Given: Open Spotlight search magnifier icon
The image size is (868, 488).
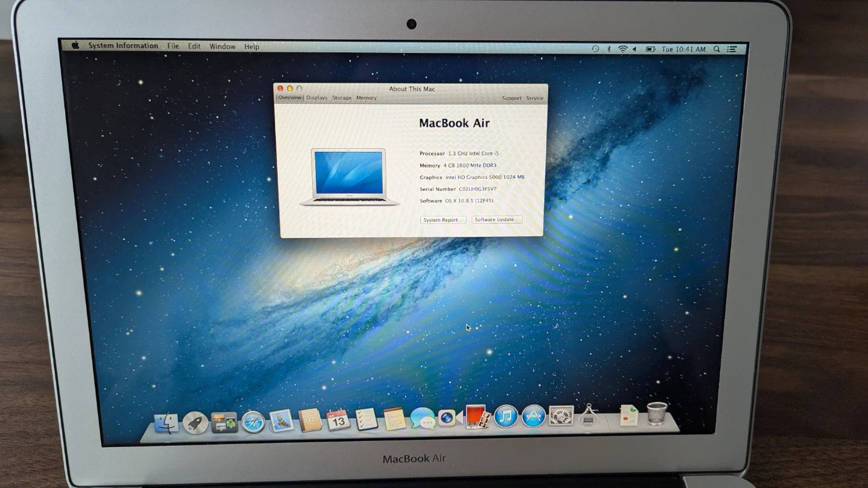Looking at the screenshot, I should [x=717, y=49].
